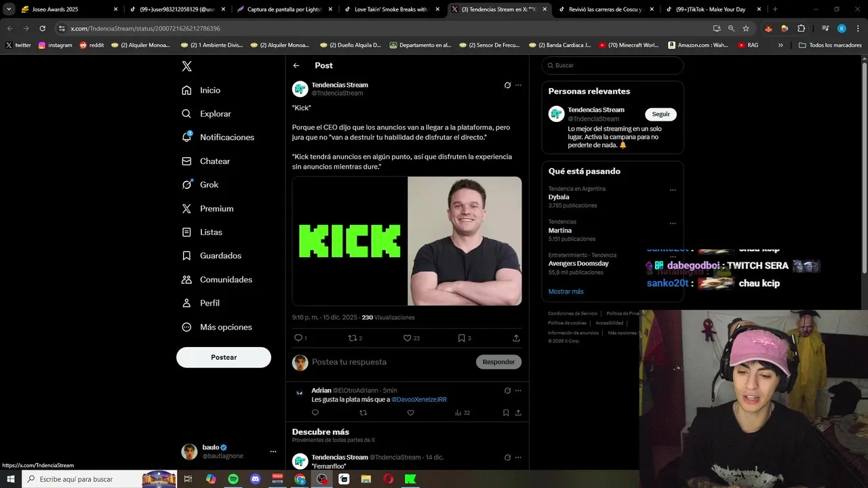Click Seguir for Tendencias Stream

click(660, 115)
